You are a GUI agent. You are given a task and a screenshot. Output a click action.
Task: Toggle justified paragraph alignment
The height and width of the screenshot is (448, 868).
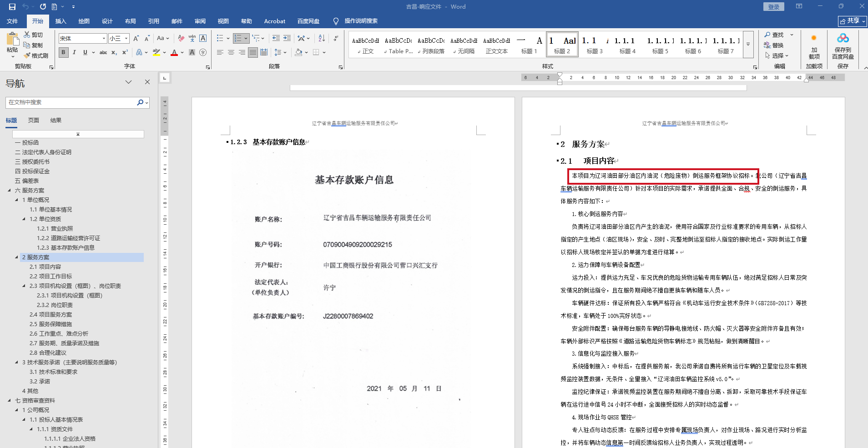click(253, 52)
